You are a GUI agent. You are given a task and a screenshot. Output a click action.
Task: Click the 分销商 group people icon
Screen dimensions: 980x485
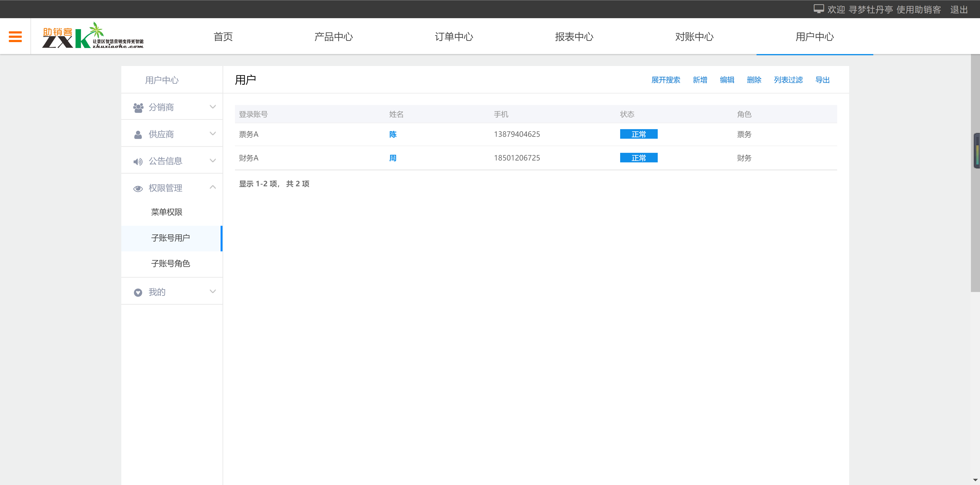[138, 108]
